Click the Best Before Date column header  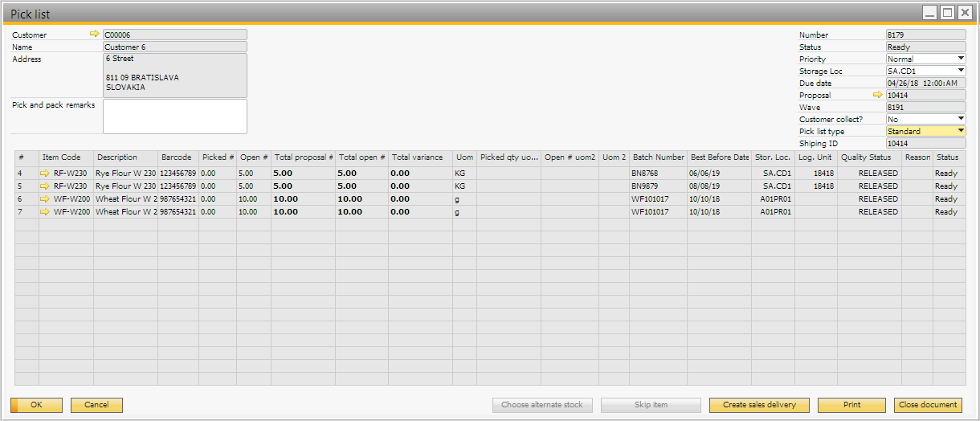click(719, 157)
